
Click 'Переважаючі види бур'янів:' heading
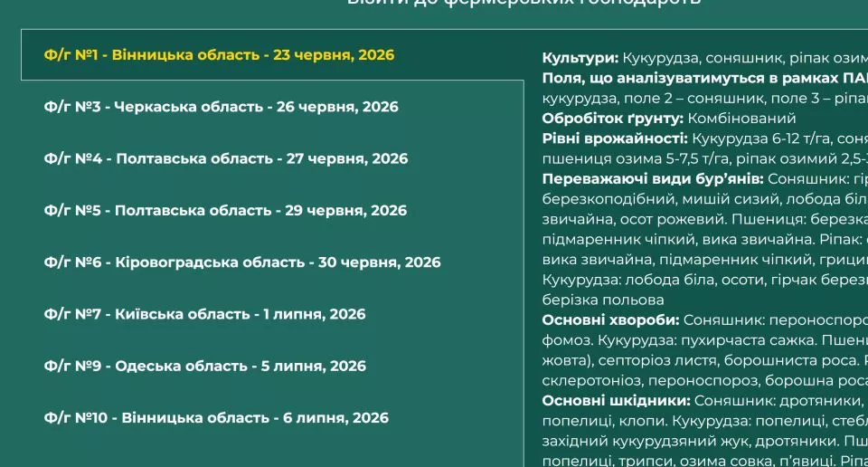(653, 179)
